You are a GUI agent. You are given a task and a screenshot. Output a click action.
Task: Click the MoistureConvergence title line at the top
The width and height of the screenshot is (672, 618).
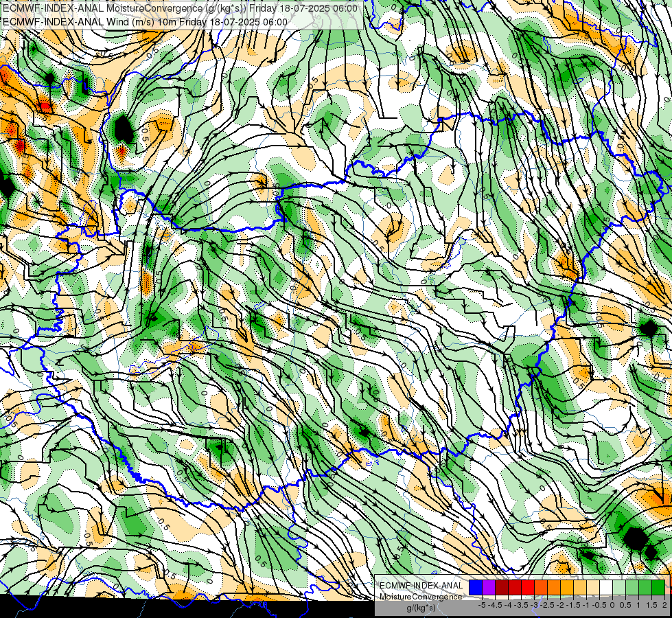(x=180, y=8)
